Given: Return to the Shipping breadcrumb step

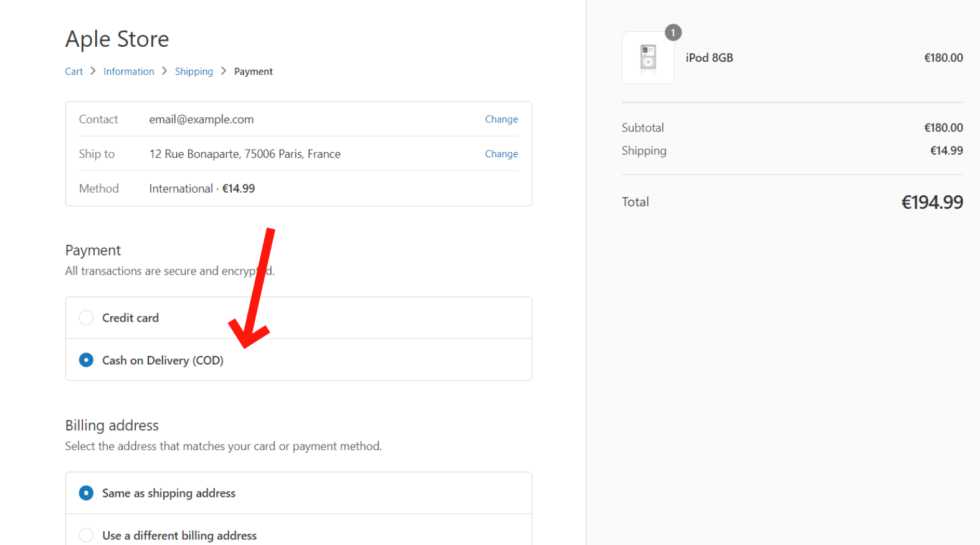Looking at the screenshot, I should [x=194, y=72].
